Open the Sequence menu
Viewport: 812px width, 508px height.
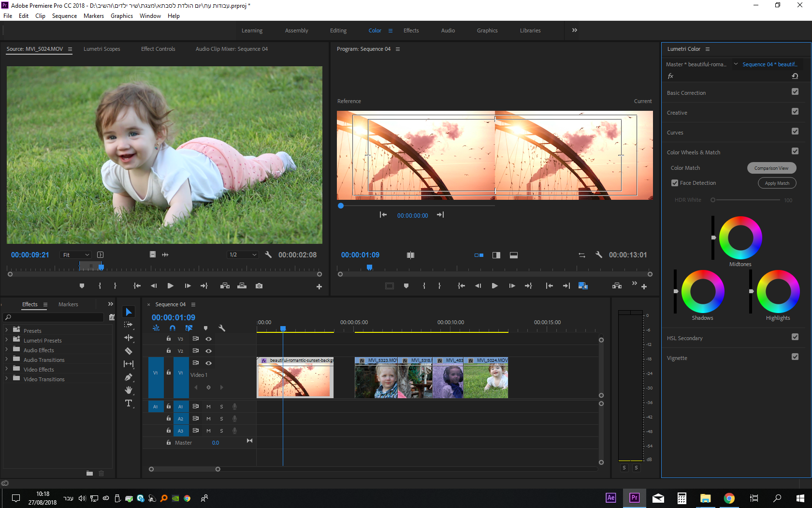point(64,16)
